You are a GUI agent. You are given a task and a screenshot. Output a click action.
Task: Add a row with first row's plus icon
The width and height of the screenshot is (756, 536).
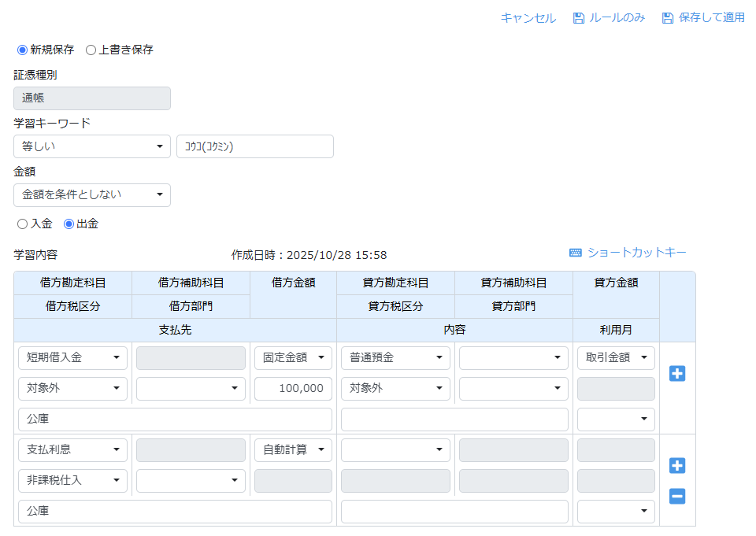point(676,374)
